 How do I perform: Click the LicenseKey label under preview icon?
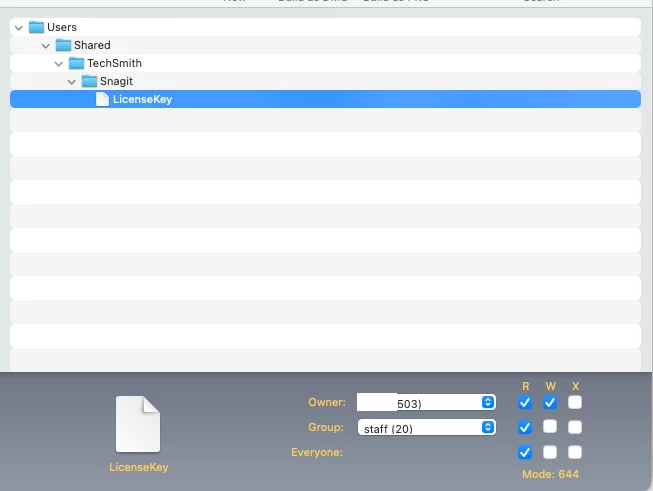[x=139, y=467]
